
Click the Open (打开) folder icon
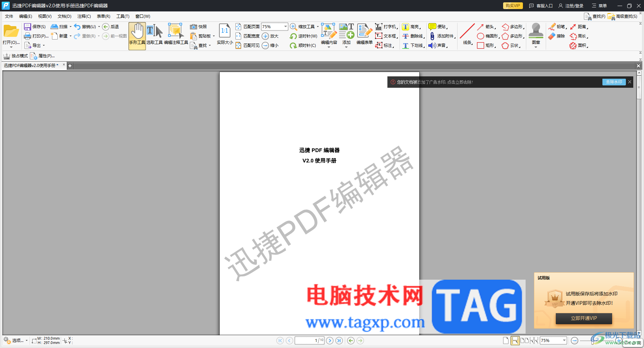click(11, 31)
